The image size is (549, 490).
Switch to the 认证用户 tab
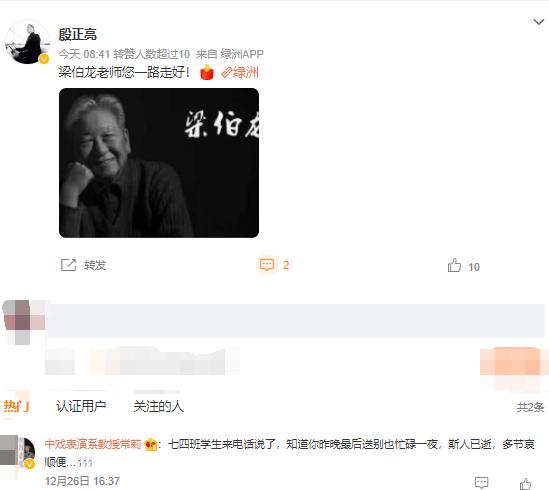[x=81, y=406]
